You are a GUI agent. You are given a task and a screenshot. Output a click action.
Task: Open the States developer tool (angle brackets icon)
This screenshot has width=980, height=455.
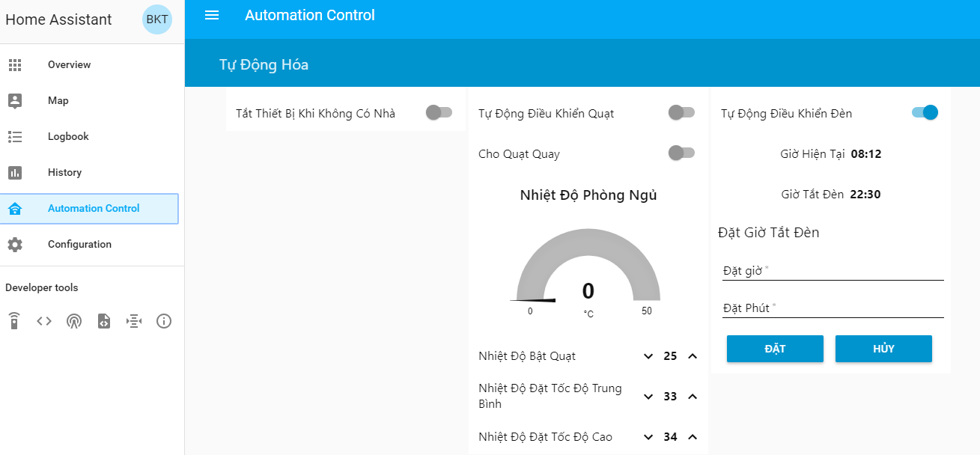(44, 321)
